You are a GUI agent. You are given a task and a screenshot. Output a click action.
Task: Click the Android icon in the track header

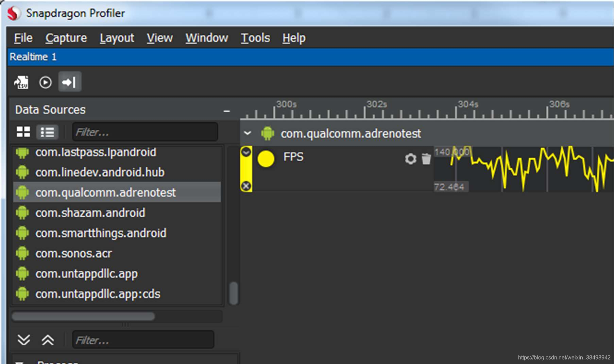click(x=268, y=133)
